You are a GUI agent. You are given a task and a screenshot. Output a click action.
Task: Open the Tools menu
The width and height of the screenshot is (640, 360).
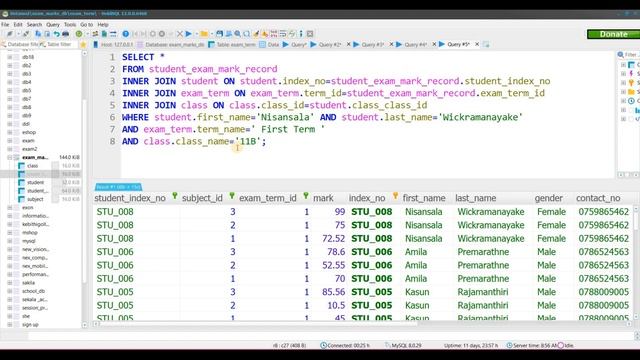coord(70,24)
